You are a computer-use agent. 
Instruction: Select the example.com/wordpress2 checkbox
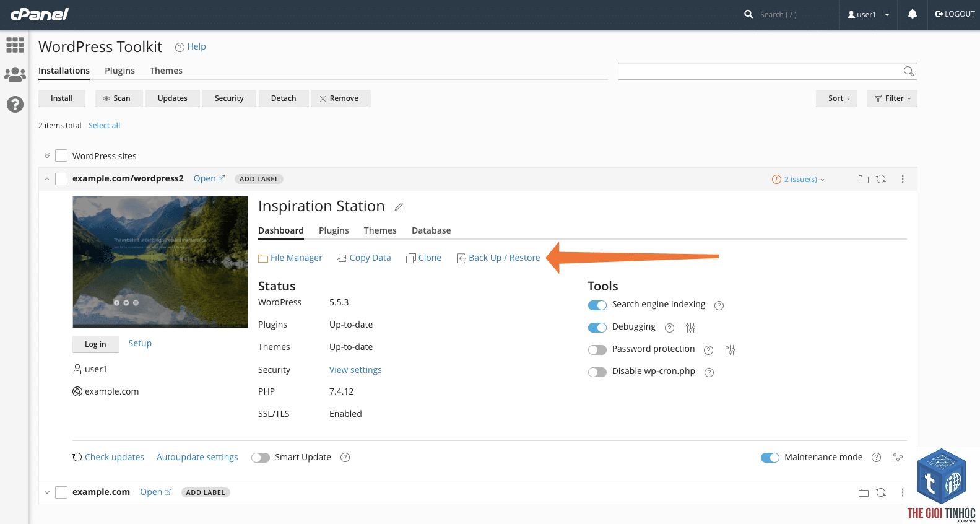(x=61, y=178)
